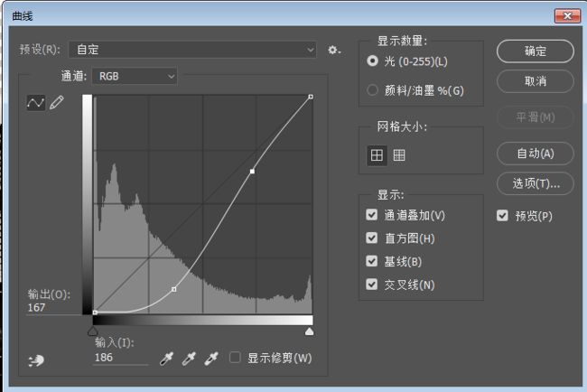Pick the black point eyedropper

(x=166, y=359)
